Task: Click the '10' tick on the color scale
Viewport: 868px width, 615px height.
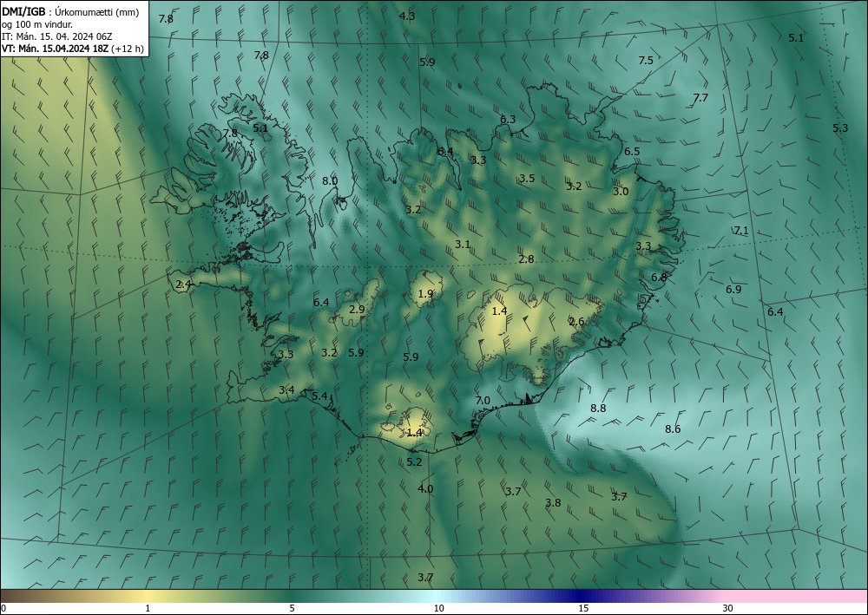Action: [439, 609]
